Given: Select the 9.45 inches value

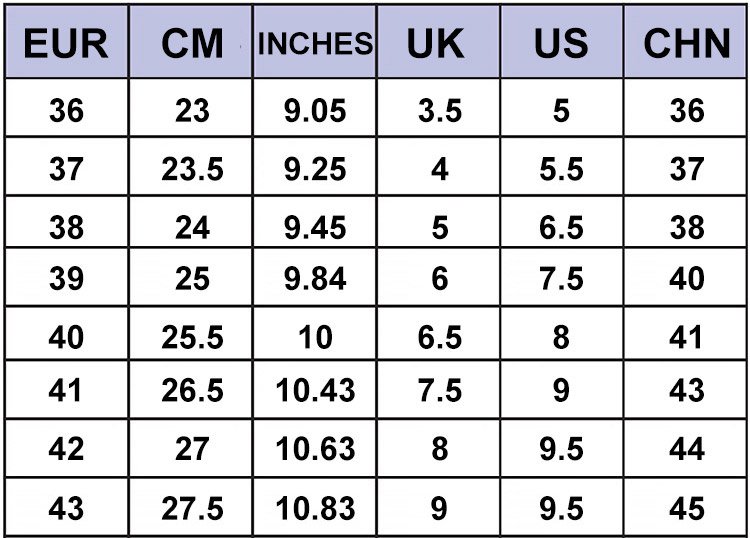Looking at the screenshot, I should point(315,227).
